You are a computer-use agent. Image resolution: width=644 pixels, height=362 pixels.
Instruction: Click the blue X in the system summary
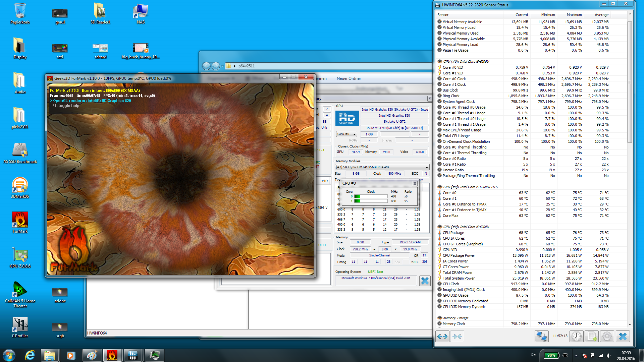click(425, 281)
